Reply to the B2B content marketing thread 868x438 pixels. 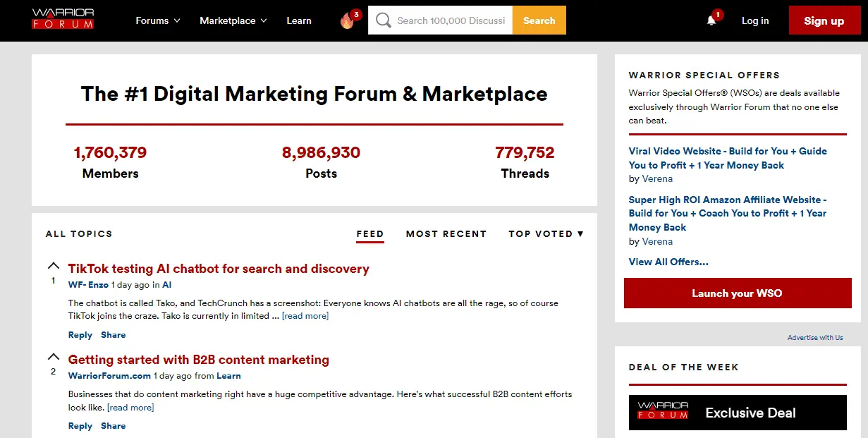[80, 426]
